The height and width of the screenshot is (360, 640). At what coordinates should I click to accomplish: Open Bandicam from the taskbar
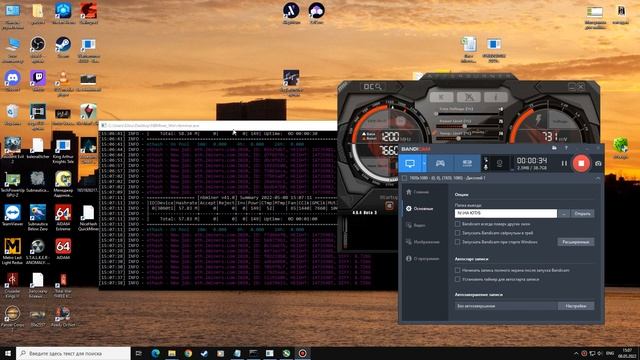pyautogui.click(x=302, y=353)
